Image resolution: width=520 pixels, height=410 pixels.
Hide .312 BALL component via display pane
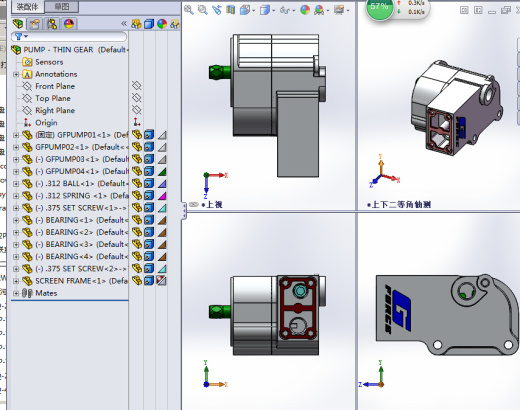(x=137, y=183)
